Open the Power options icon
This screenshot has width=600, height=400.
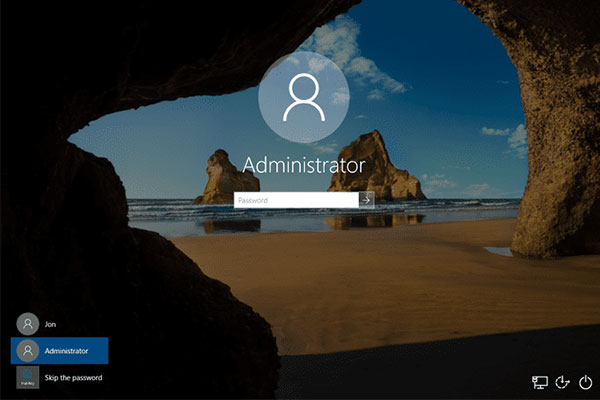pyautogui.click(x=585, y=382)
